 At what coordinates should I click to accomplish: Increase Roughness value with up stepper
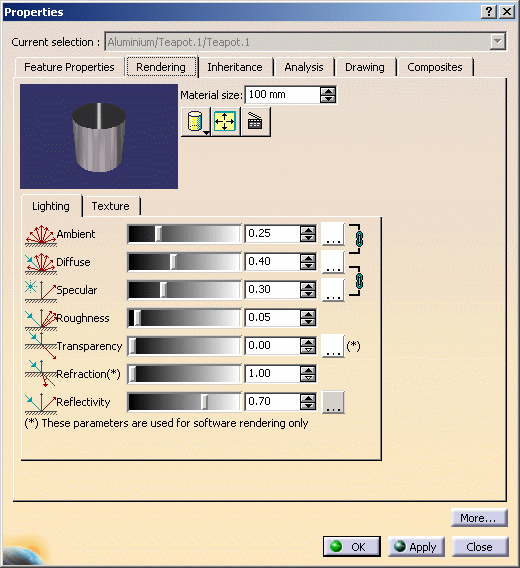(308, 314)
